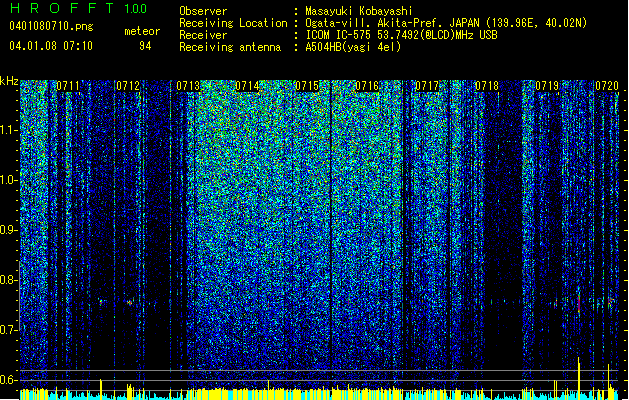Click time marker 0712 on spectrogram
The image size is (629, 400).
[x=128, y=86]
